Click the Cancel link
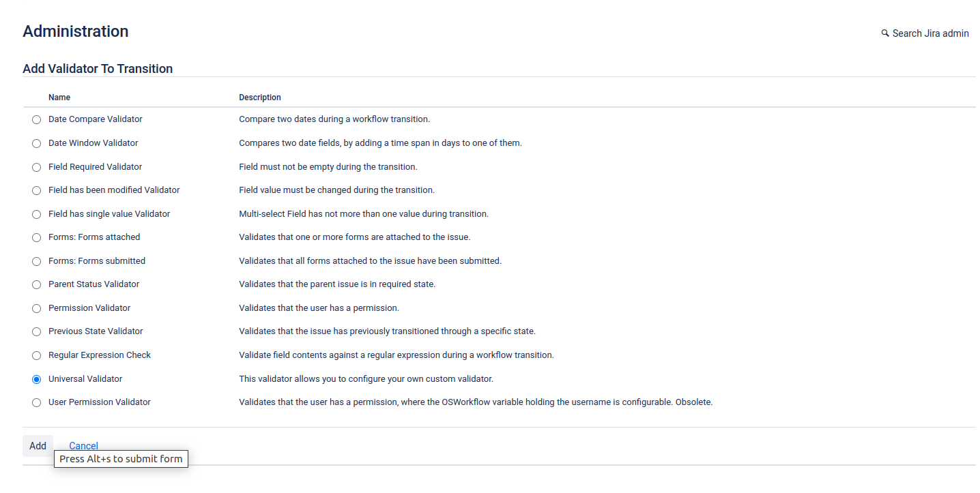Image resolution: width=980 pixels, height=493 pixels. point(83,445)
